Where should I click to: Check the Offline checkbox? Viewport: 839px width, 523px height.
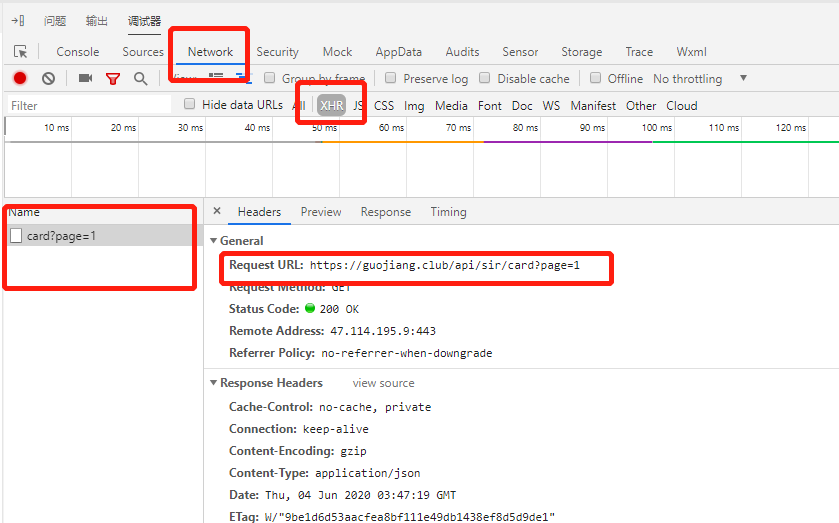coord(595,78)
